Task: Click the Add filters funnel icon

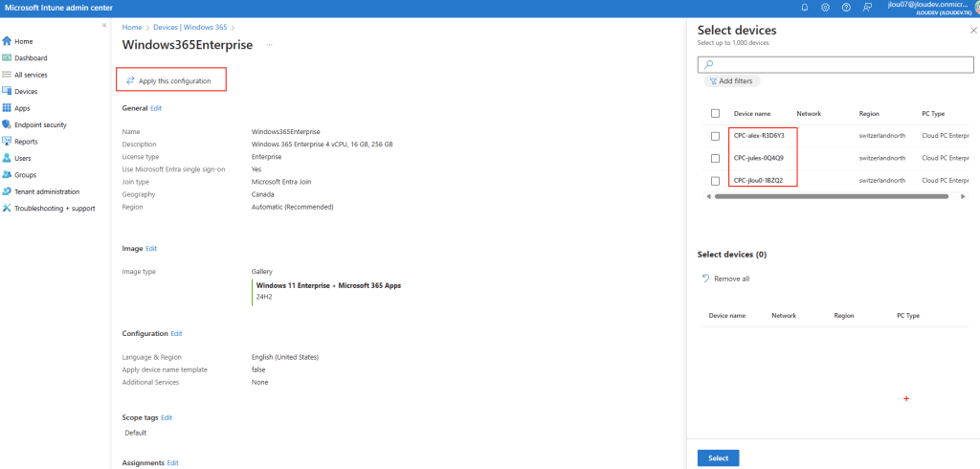Action: point(713,81)
